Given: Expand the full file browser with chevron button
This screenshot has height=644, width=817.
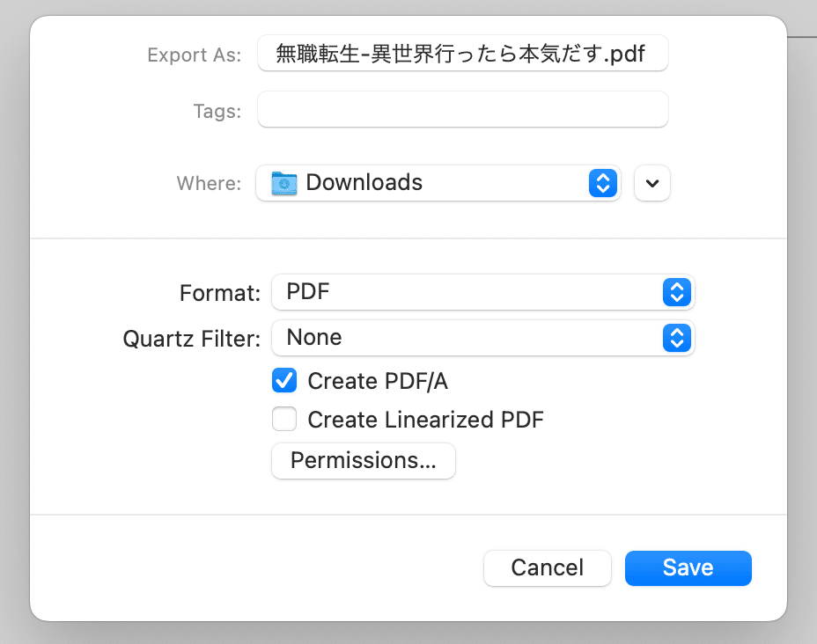Looking at the screenshot, I should pos(652,183).
